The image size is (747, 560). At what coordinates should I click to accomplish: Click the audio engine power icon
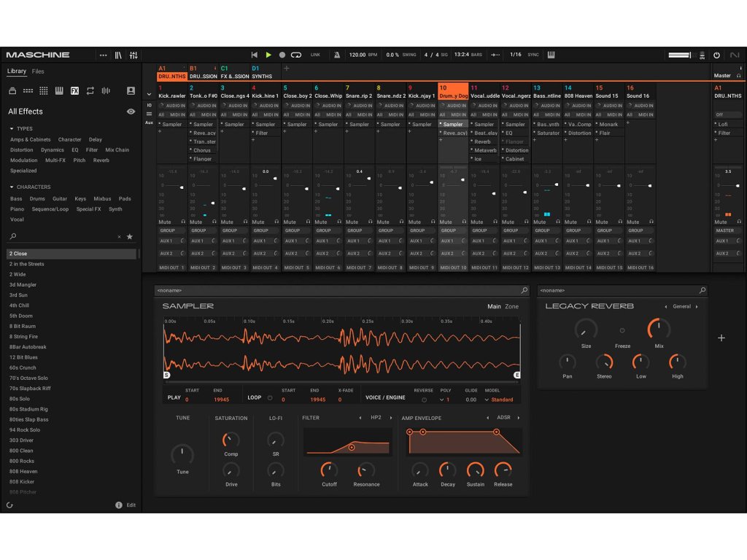(716, 55)
